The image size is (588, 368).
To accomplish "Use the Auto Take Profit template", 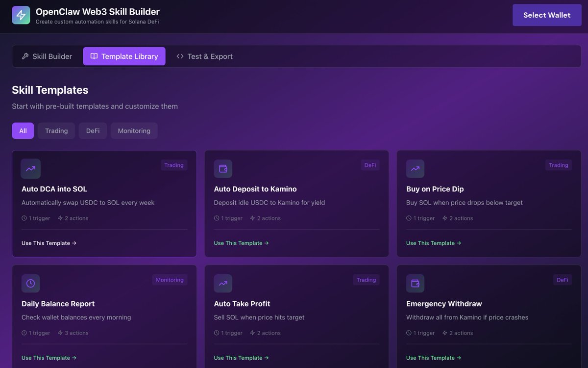I will (x=241, y=358).
